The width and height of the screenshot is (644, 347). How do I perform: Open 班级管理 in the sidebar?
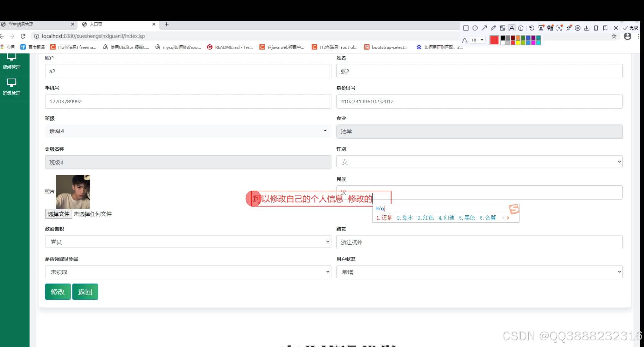click(12, 87)
